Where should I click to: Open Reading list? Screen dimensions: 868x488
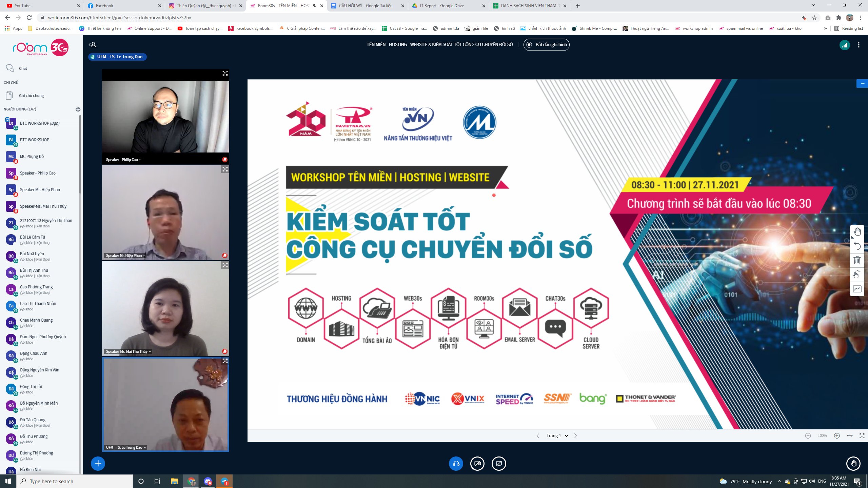pos(849,28)
